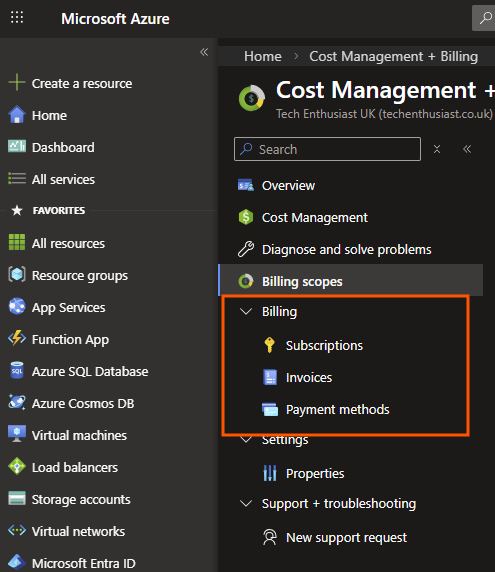
Task: Click the All resources grid icon
Action: coord(17,242)
